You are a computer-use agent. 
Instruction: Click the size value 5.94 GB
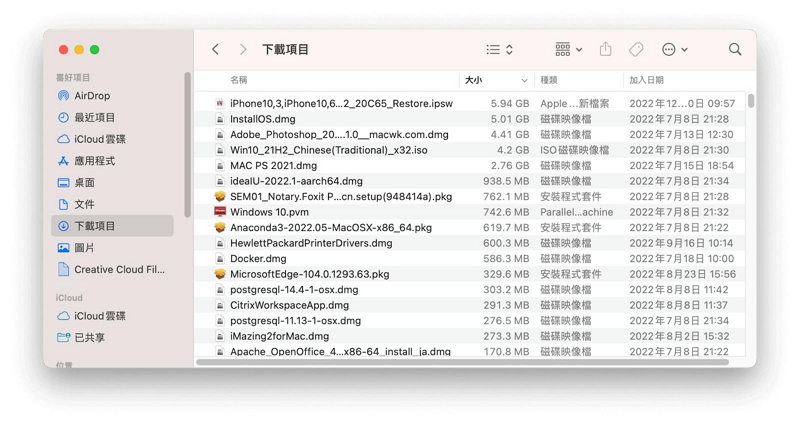point(510,104)
